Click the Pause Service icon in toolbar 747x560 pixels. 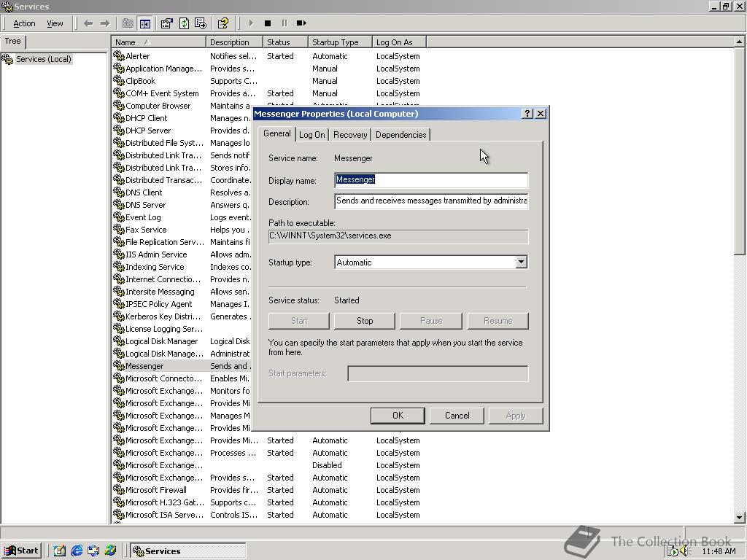tap(285, 23)
